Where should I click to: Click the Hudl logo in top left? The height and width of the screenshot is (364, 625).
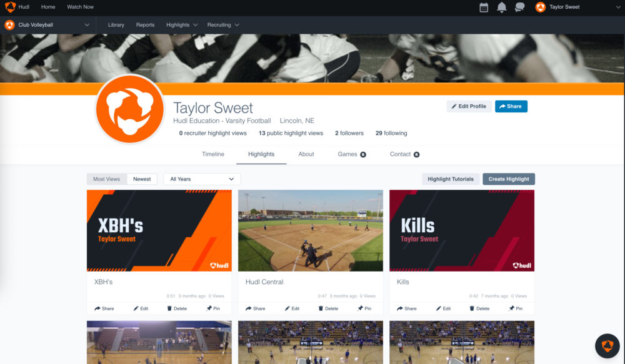11,7
